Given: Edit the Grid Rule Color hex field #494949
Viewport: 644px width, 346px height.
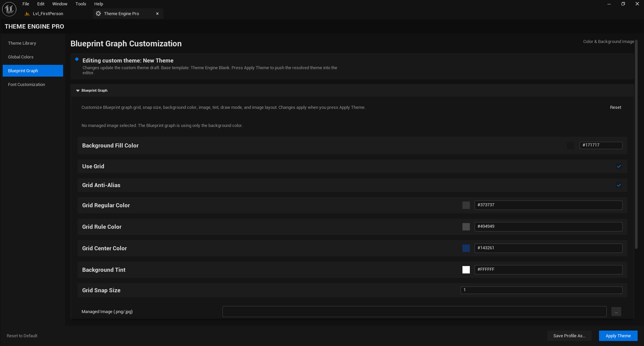Looking at the screenshot, I should click(548, 227).
